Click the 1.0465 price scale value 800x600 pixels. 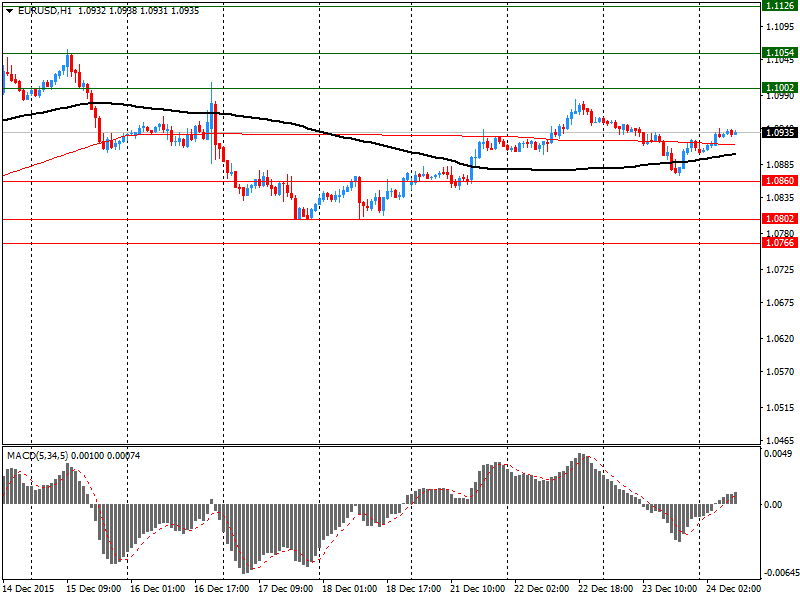(x=781, y=440)
